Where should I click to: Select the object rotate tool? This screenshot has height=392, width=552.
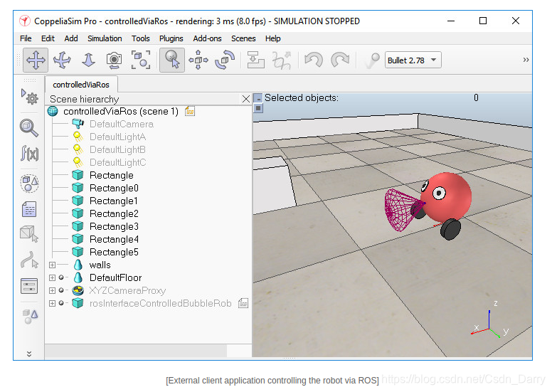click(225, 60)
